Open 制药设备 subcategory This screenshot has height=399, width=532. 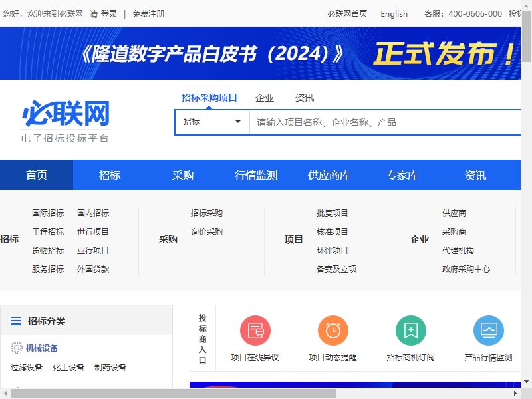[110, 368]
